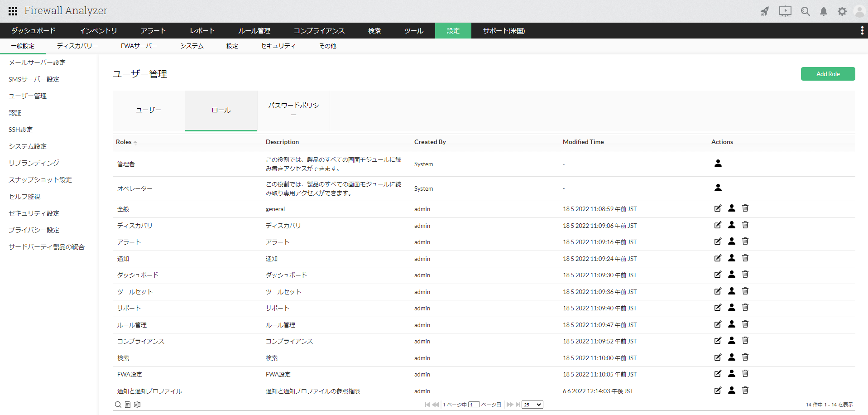Delete the アラート role using trash icon
The image size is (868, 415).
point(745,241)
